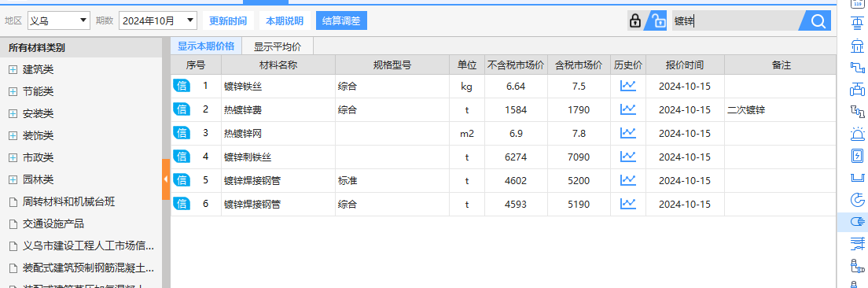Click the 信 badge on row 1

[182, 86]
